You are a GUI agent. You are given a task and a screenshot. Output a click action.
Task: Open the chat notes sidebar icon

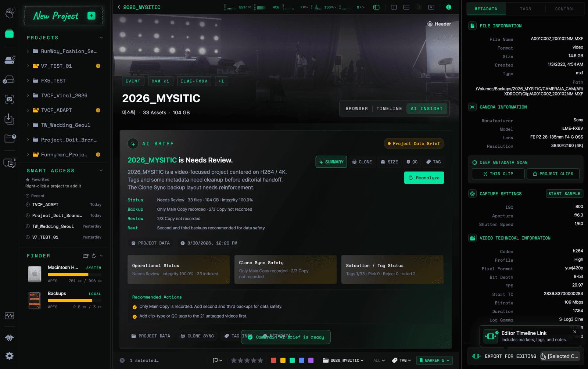pyautogui.click(x=10, y=163)
